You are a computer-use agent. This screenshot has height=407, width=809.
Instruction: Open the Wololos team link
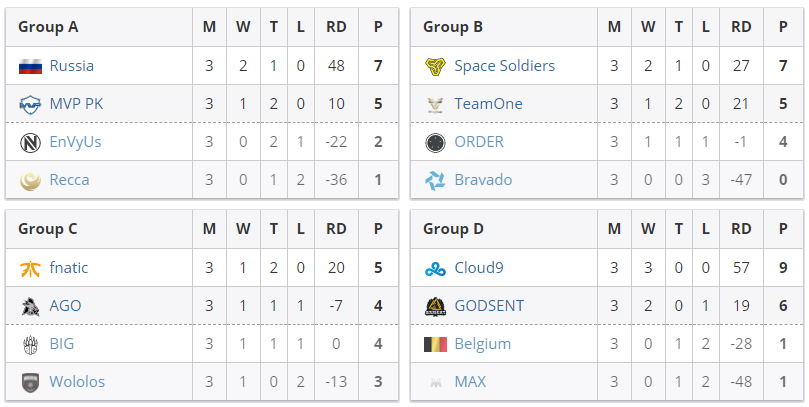point(77,382)
